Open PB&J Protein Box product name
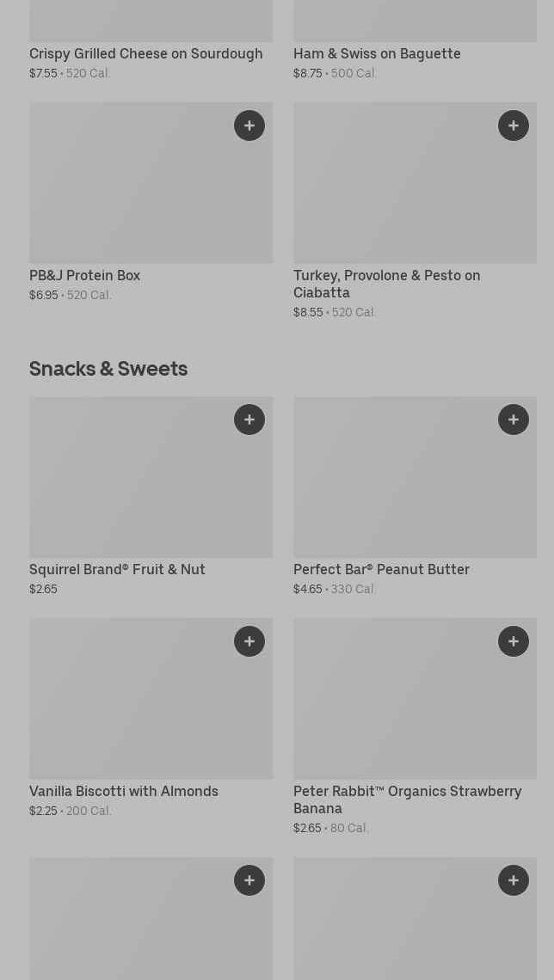 84,275
